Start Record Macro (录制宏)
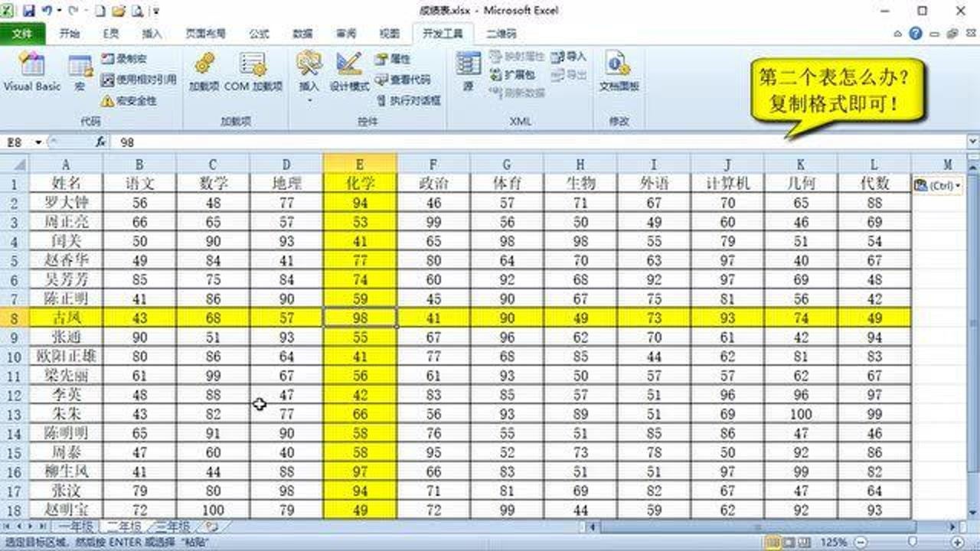 [123, 59]
